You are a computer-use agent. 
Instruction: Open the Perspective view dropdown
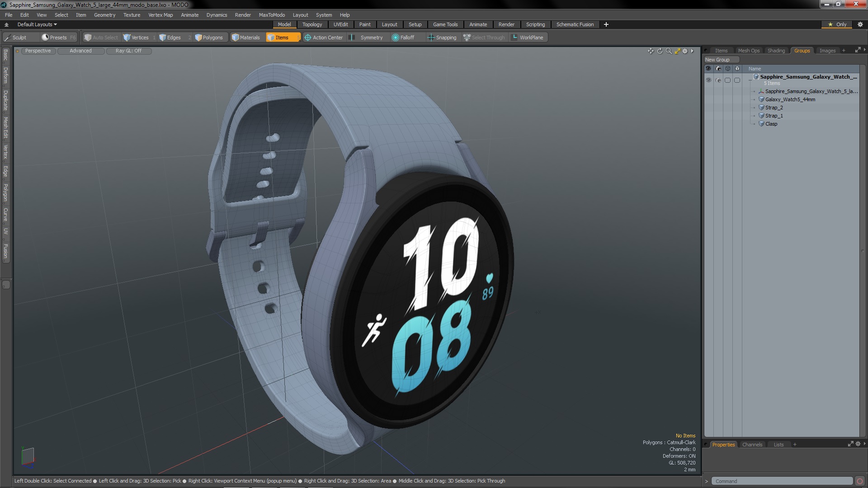tap(38, 51)
